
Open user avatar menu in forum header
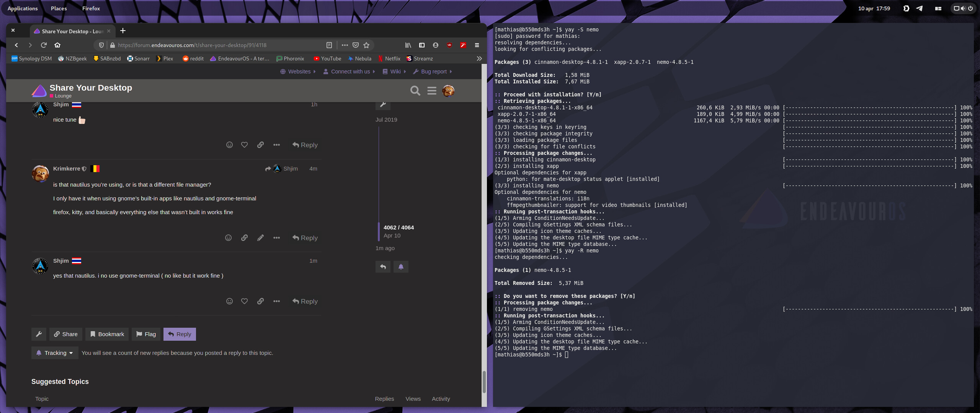pos(448,91)
